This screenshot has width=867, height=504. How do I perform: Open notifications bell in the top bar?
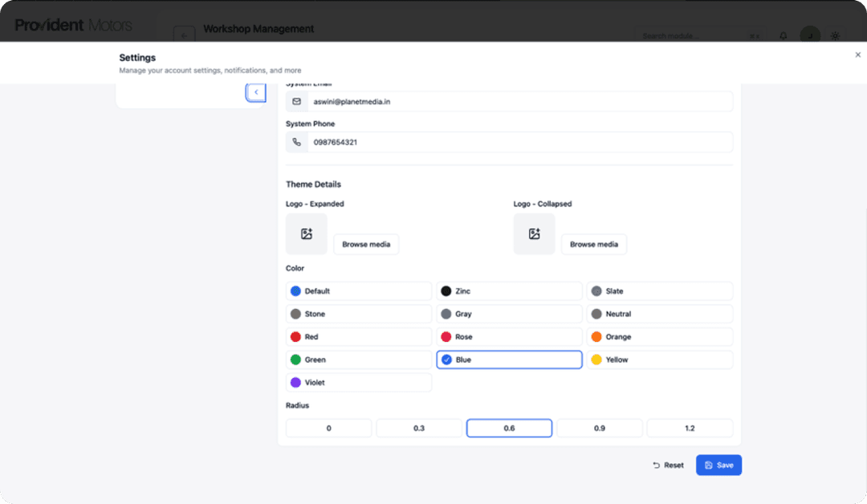click(x=784, y=36)
